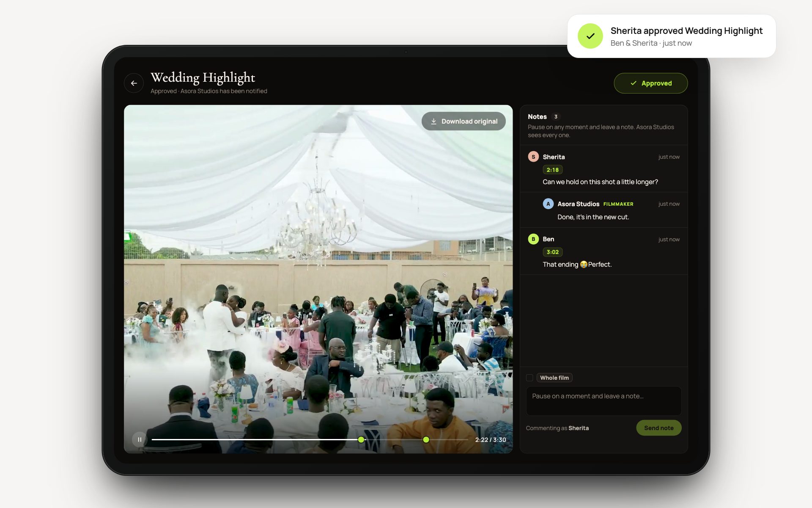
Task: Go back with the arrow button
Action: click(134, 83)
